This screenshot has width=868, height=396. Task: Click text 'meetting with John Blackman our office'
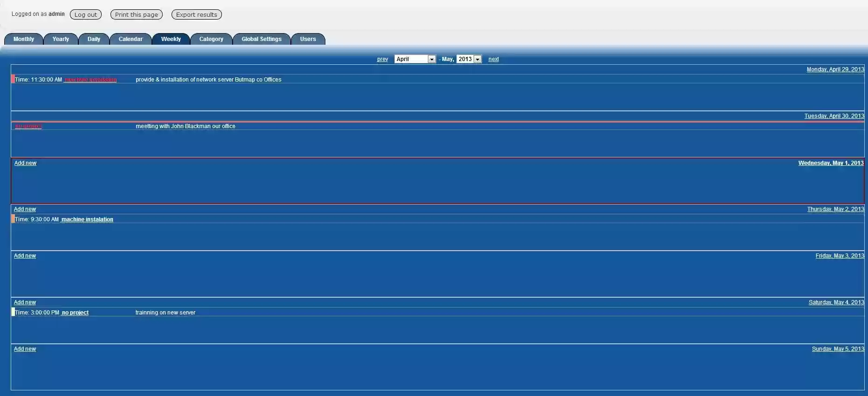186,126
